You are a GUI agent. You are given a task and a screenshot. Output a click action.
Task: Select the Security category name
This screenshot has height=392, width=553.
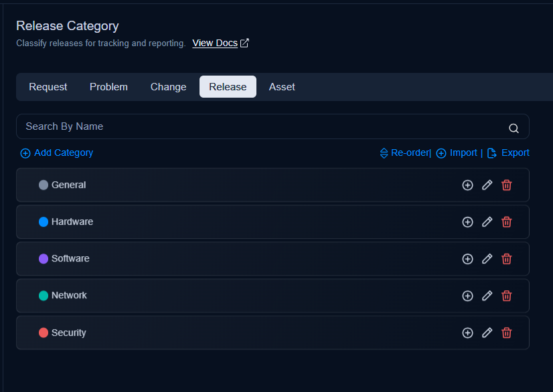(69, 332)
